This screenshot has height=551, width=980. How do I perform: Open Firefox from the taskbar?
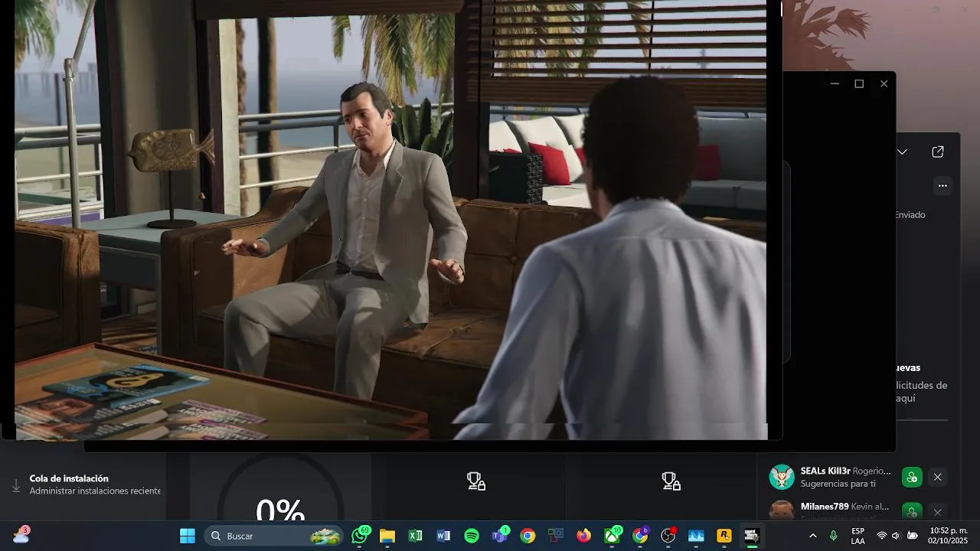click(x=584, y=536)
